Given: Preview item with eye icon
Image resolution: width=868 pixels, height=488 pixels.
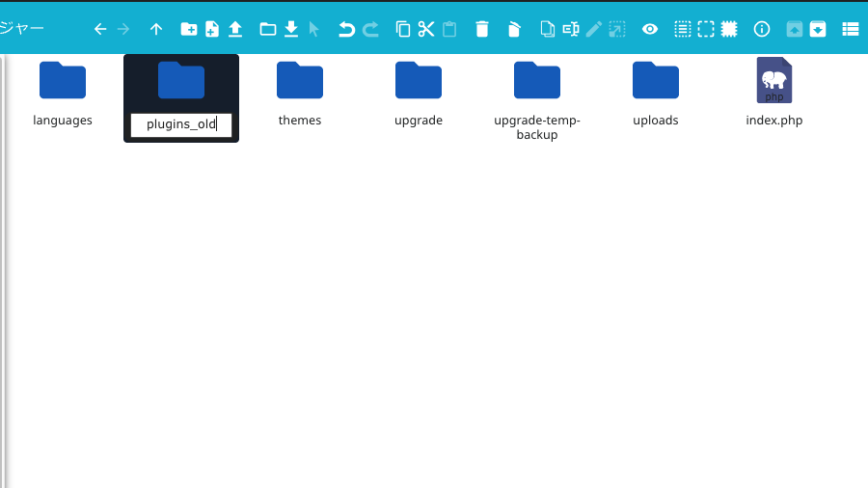Looking at the screenshot, I should coord(650,29).
